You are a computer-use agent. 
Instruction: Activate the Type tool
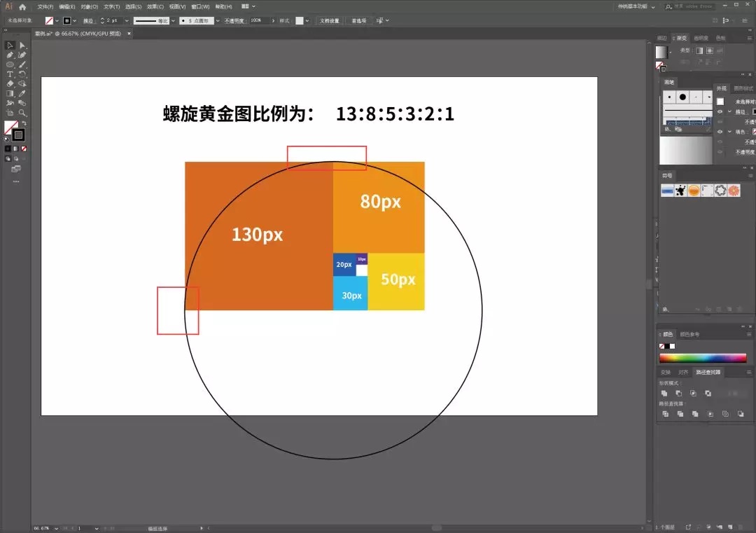coord(10,74)
